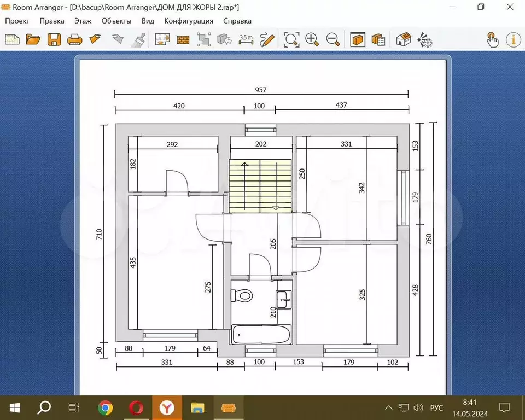The height and width of the screenshot is (420, 525).
Task: Click the orange Undo arrow icon
Action: 95,39
